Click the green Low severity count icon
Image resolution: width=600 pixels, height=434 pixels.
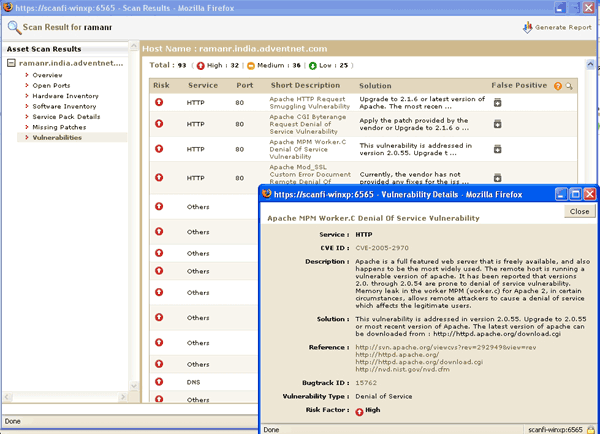(x=312, y=66)
